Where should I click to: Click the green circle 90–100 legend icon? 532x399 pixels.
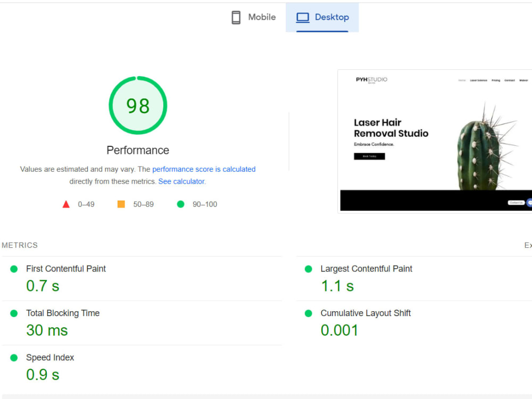tap(181, 204)
